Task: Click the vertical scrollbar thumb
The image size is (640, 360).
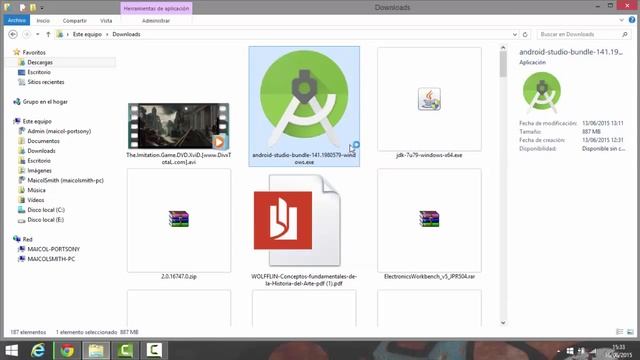Action: (503, 64)
